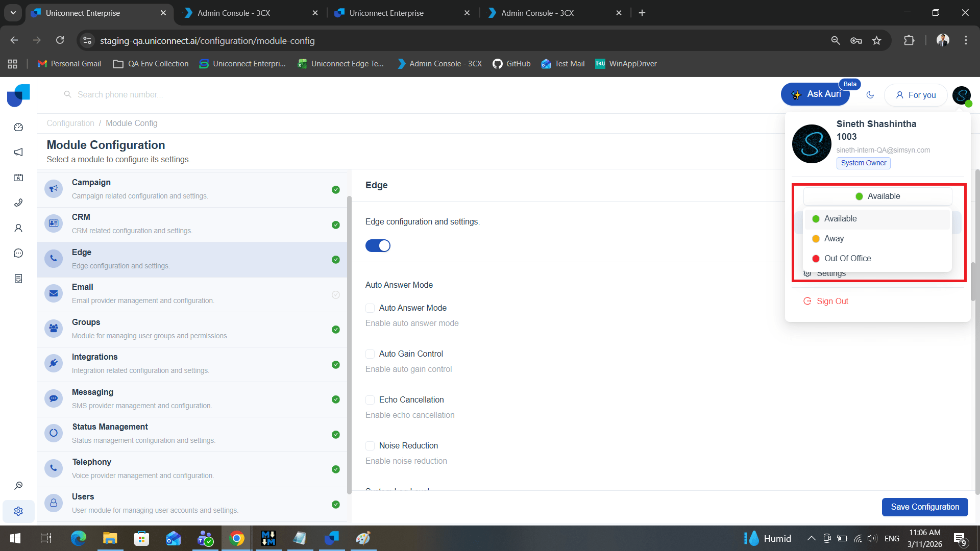Click the module list scrollbar
This screenshot has width=980, height=551.
tap(349, 344)
